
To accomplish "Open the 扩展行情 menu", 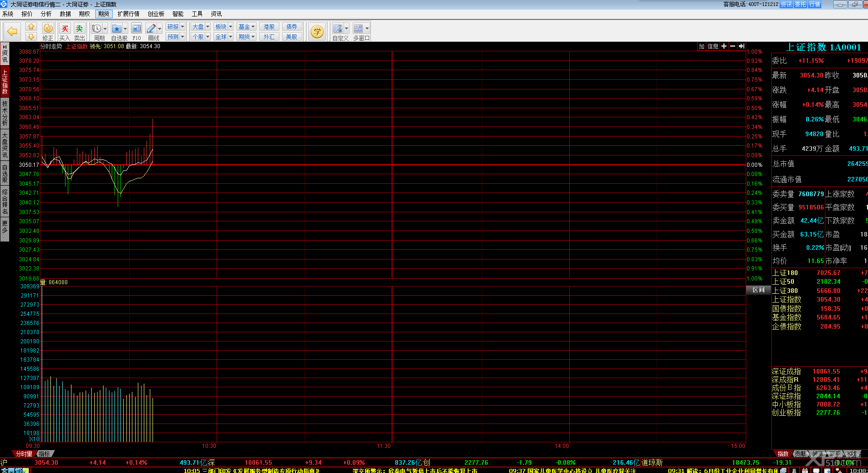I will [x=128, y=14].
